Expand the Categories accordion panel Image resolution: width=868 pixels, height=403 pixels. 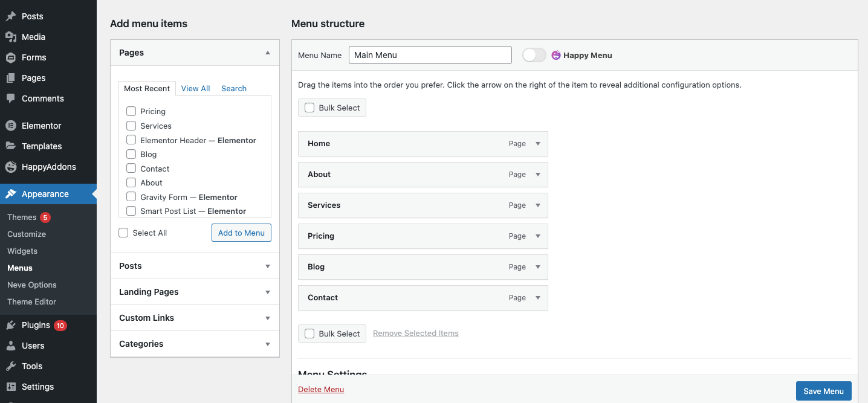(268, 344)
